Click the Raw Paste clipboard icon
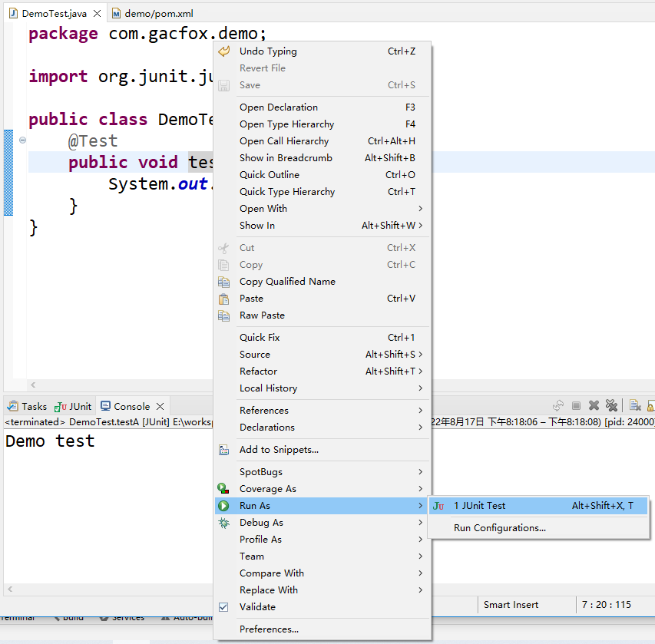Screen dimensions: 655x644 [x=224, y=315]
